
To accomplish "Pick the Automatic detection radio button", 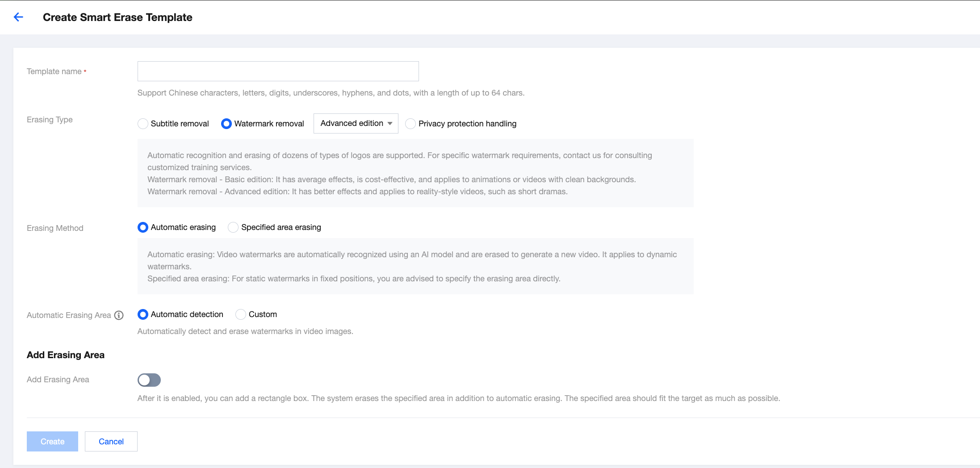I will tap(143, 314).
